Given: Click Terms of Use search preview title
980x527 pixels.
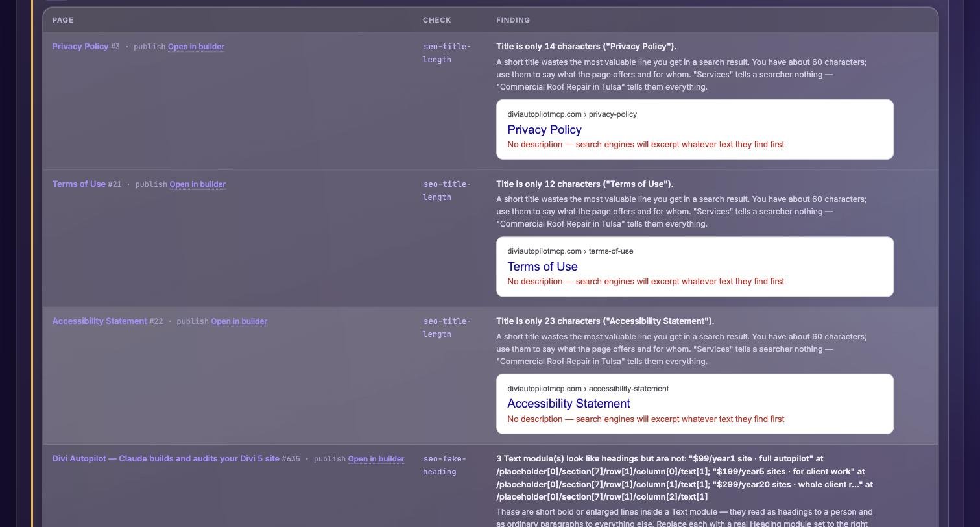Looking at the screenshot, I should (x=542, y=267).
